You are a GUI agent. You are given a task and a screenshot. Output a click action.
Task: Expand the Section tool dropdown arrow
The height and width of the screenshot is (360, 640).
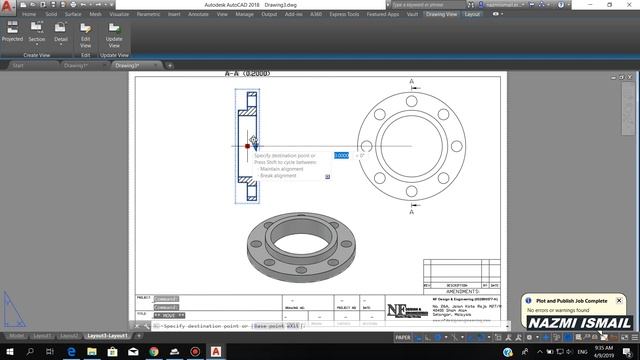point(36,44)
